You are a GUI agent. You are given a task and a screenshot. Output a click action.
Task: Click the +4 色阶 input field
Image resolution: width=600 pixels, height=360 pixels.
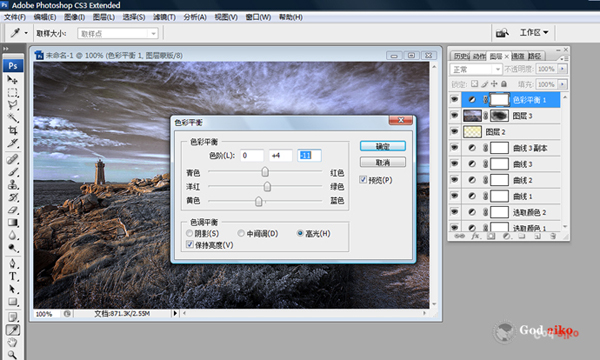pyautogui.click(x=280, y=155)
